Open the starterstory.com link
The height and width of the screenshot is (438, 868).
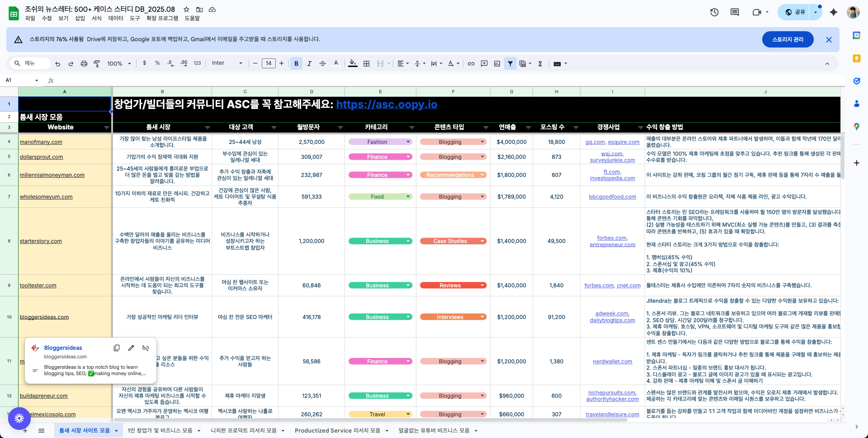point(41,241)
